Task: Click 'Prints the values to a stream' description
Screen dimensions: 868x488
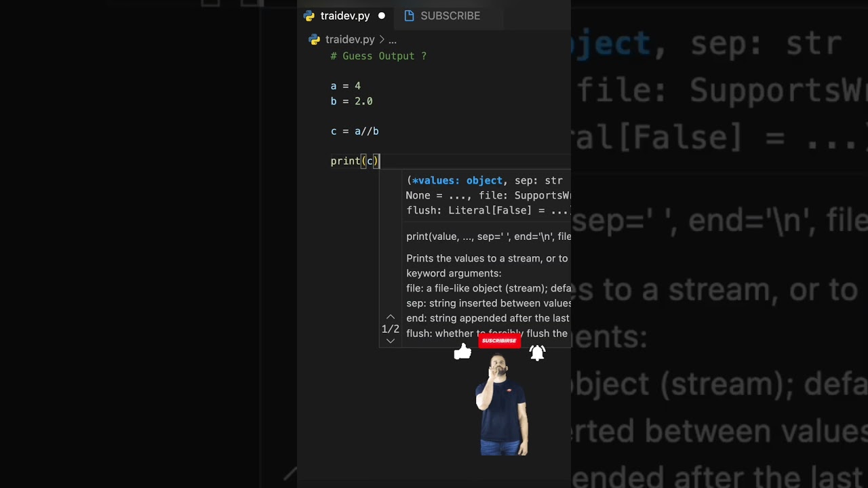Action: 487,258
